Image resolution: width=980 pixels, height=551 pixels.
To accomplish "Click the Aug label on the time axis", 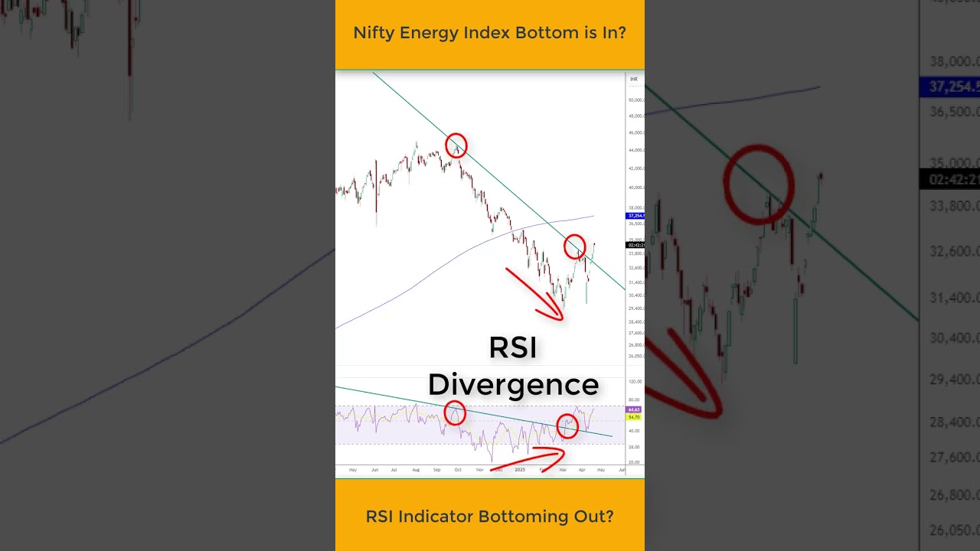I will (416, 470).
